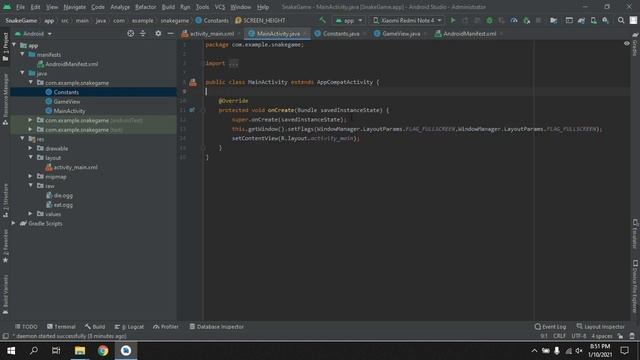The width and height of the screenshot is (640, 360).
Task: Open the Event Log
Action: [x=550, y=327]
